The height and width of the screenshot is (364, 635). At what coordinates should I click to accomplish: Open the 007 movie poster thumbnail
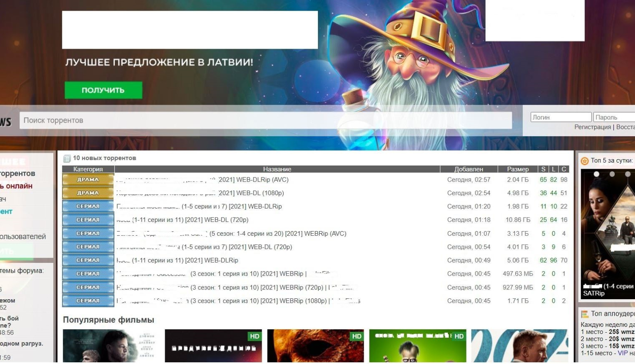point(519,345)
